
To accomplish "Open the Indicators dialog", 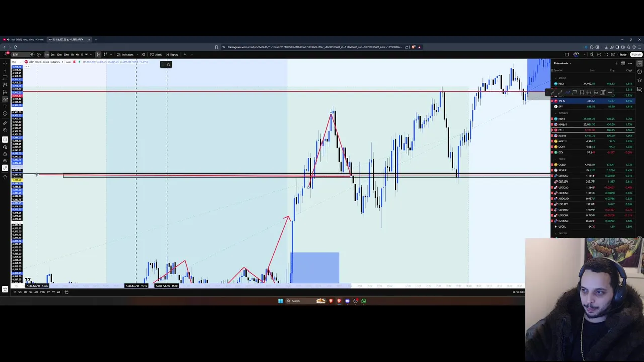I will 126,55.
